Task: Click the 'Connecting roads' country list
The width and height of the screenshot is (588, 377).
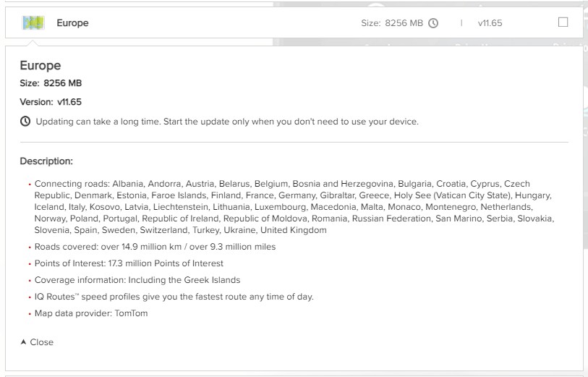Action: [x=294, y=207]
